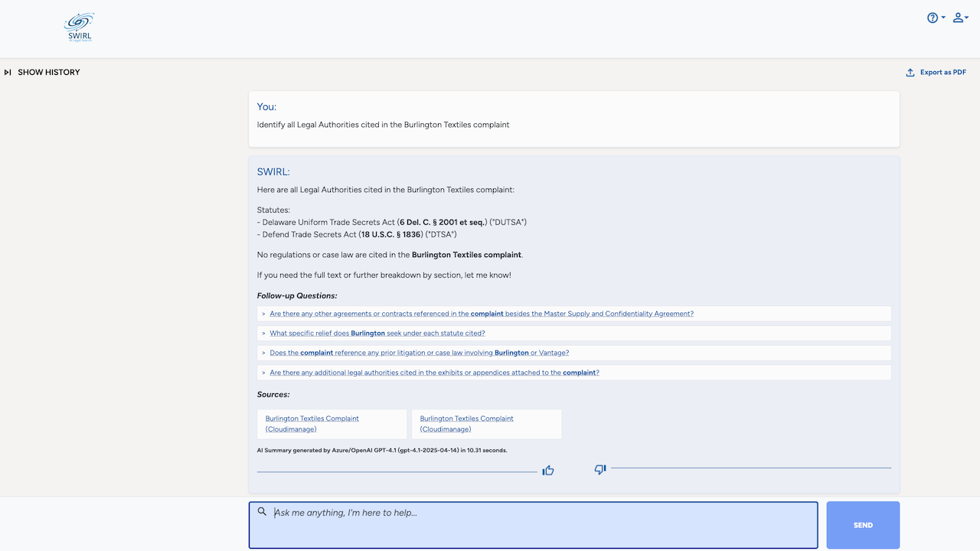Click the 'SWIRL:' response heading
This screenshot has height=551, width=980.
[x=273, y=172]
